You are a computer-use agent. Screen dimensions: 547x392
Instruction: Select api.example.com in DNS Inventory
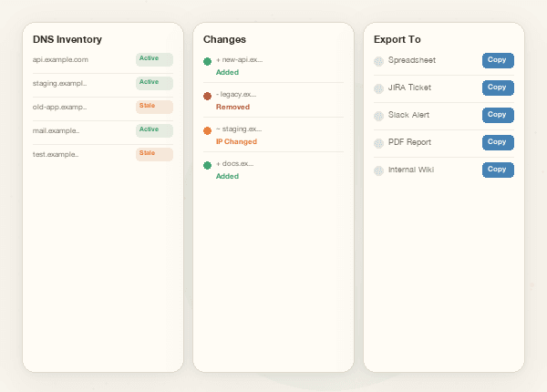tap(60, 59)
